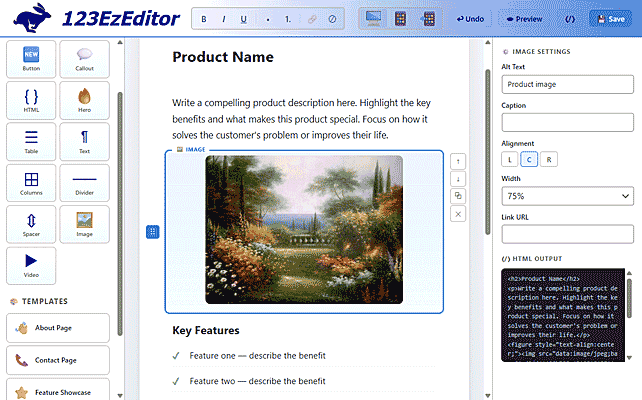Click the Link URL input field
The height and width of the screenshot is (400, 642).
click(x=567, y=234)
